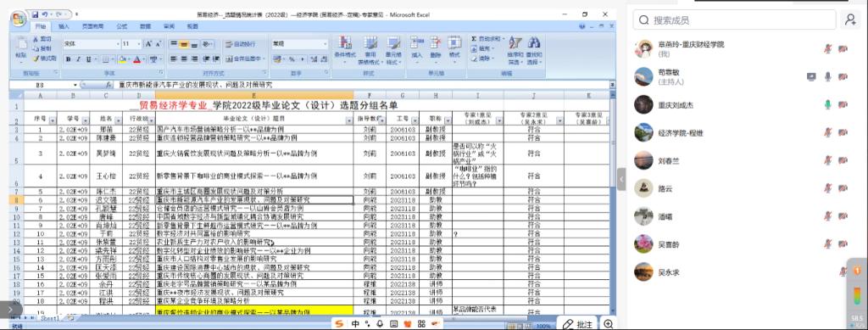This screenshot has height=330, width=868.
Task: Open Cell Styles (单元格样式)
Action: click(393, 50)
